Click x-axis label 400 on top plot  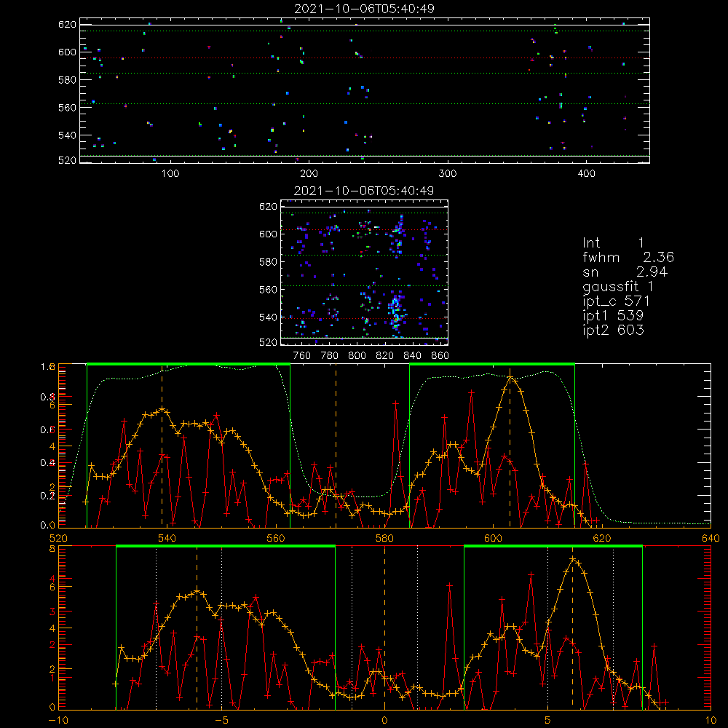586,174
